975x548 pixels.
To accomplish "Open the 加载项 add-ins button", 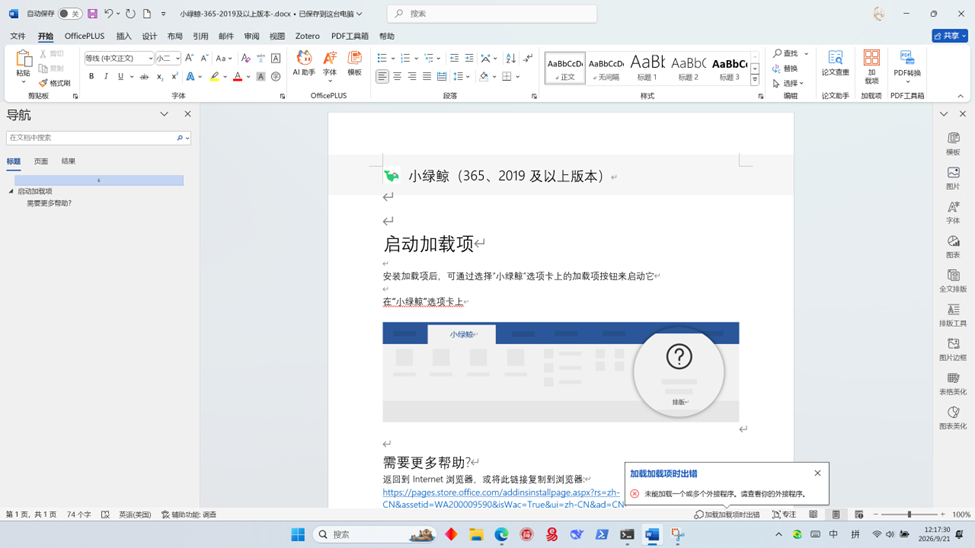I will coord(871,66).
